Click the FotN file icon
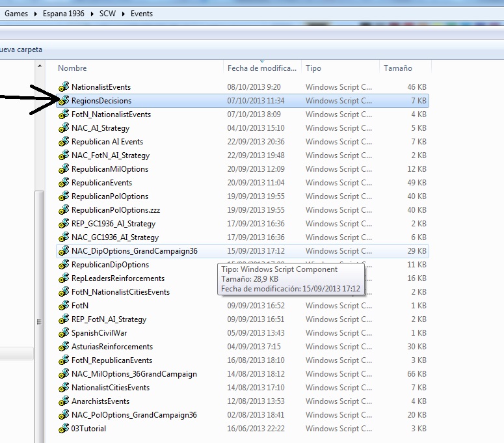Viewport: 504px width, 443px height. tap(64, 306)
